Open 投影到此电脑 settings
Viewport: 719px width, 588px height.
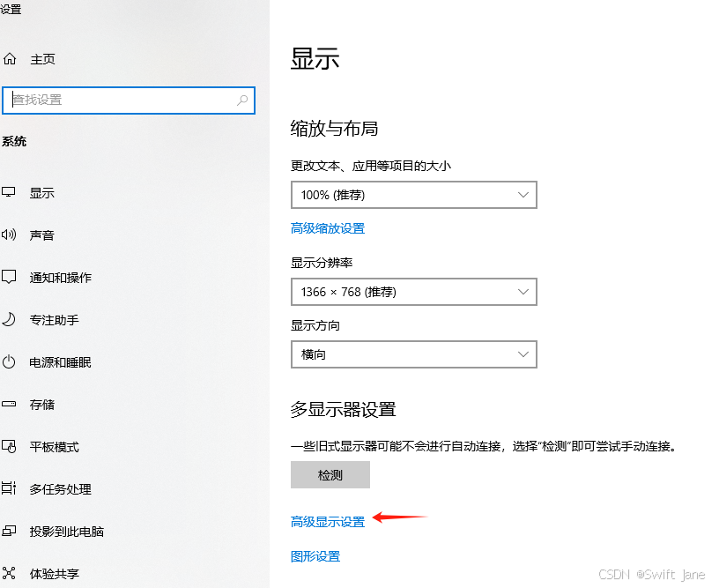[67, 532]
